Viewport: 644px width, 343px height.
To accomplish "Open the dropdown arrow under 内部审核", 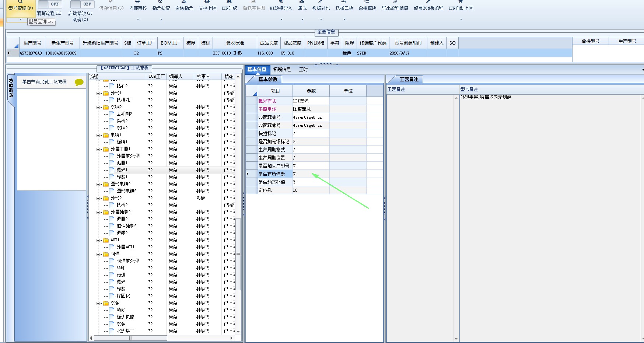I will coord(138,19).
